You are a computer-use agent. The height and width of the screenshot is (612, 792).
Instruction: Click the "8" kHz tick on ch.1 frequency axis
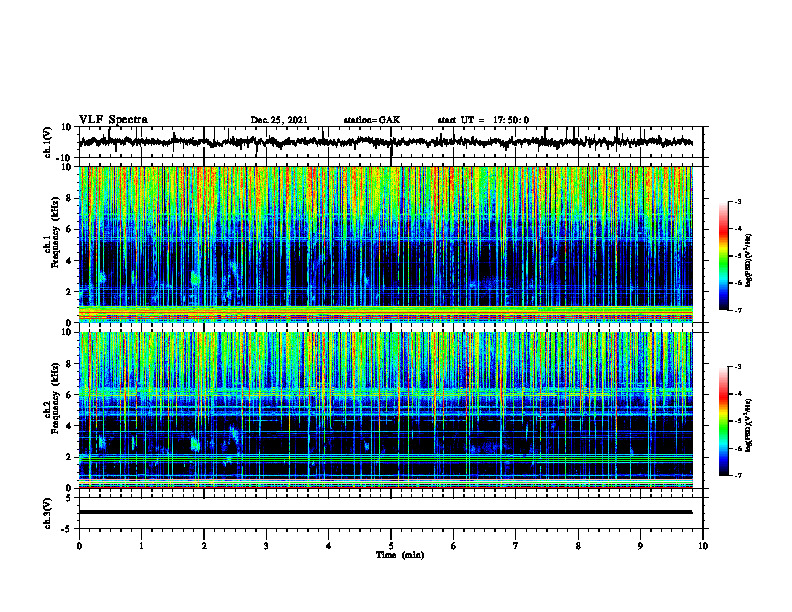point(69,198)
